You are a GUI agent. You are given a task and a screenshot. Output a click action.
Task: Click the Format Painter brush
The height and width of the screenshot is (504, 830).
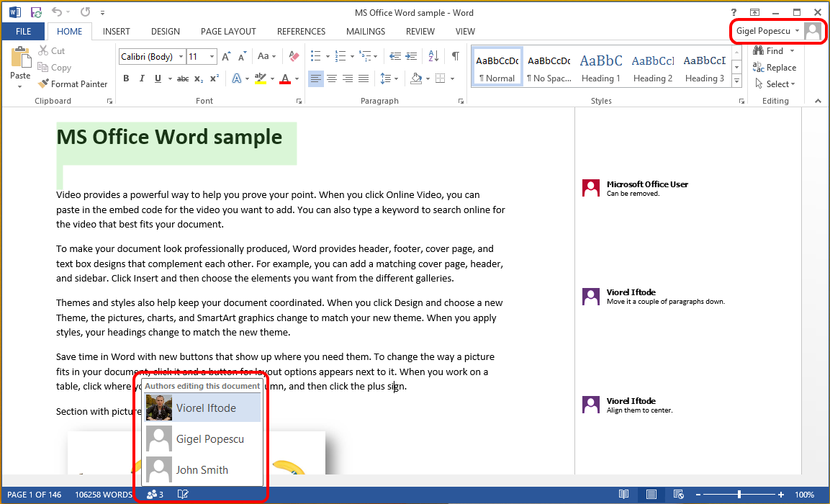click(x=43, y=84)
